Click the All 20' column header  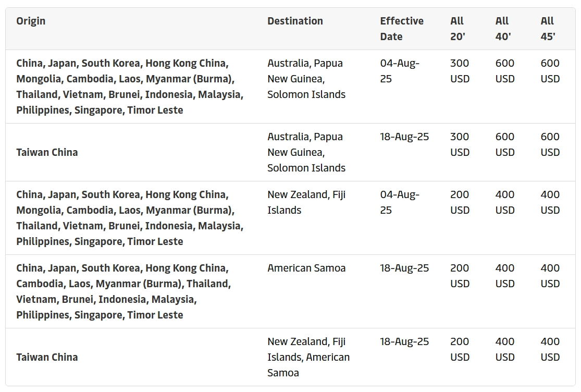coord(457,29)
